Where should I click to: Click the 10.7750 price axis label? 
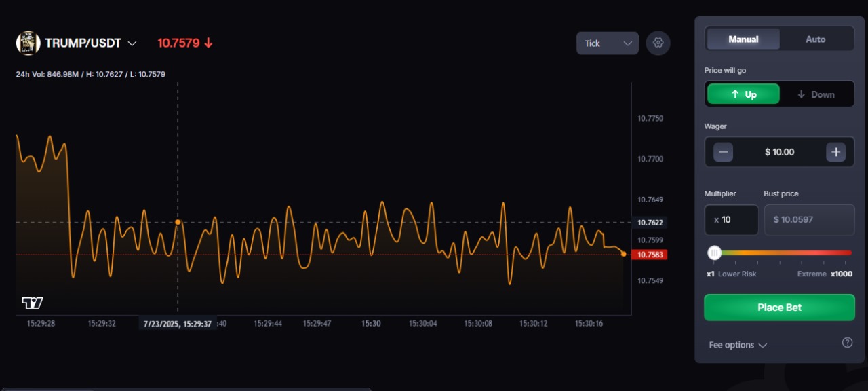click(x=650, y=118)
